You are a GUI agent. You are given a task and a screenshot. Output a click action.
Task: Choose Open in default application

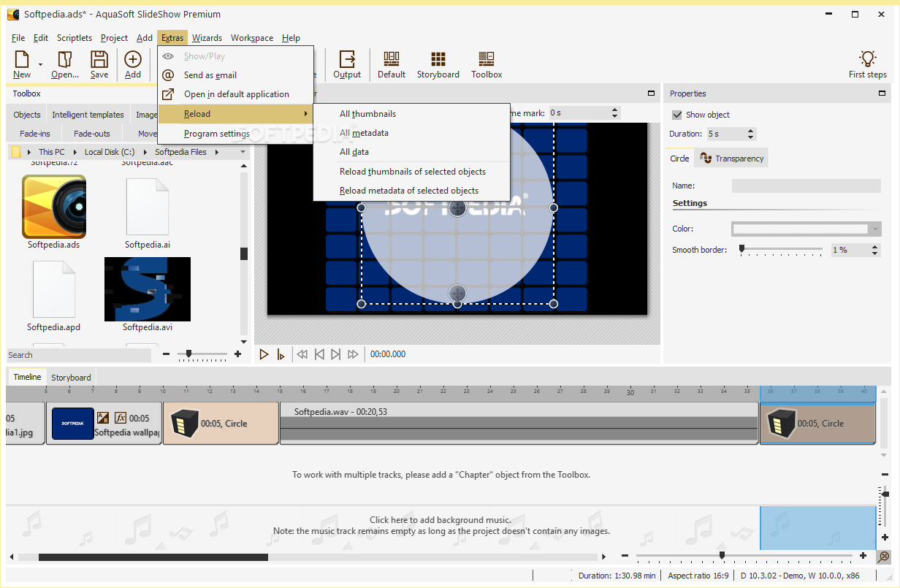coord(236,94)
